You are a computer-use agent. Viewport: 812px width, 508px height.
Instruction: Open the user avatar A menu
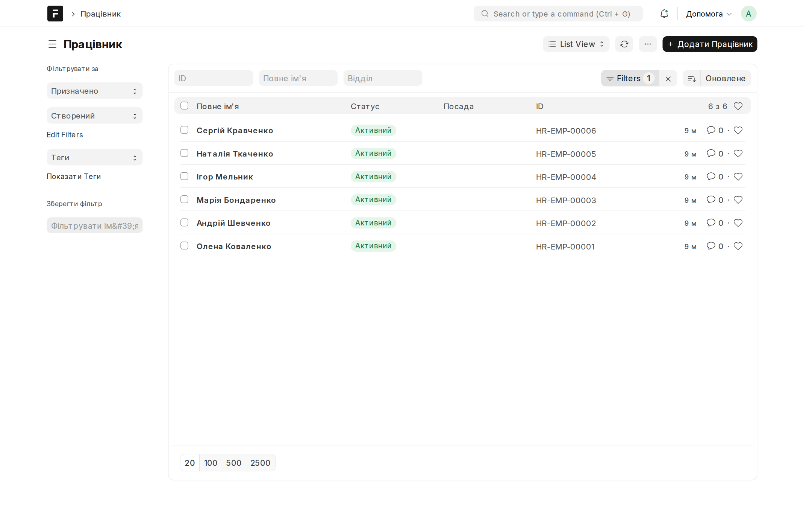point(748,14)
